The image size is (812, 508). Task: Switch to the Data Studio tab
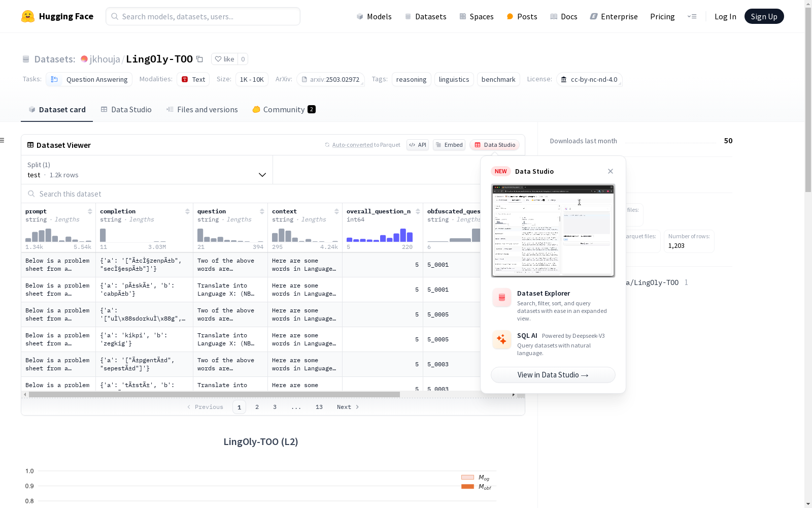pos(126,110)
